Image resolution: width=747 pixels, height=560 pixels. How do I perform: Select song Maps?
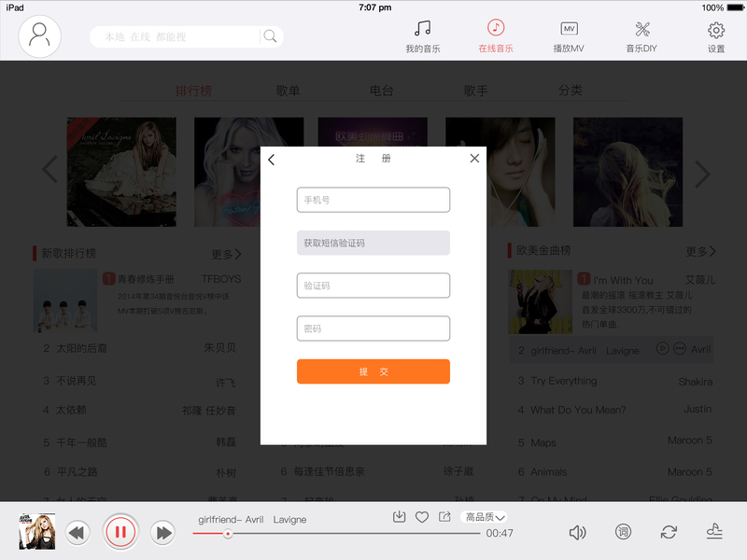(x=543, y=442)
